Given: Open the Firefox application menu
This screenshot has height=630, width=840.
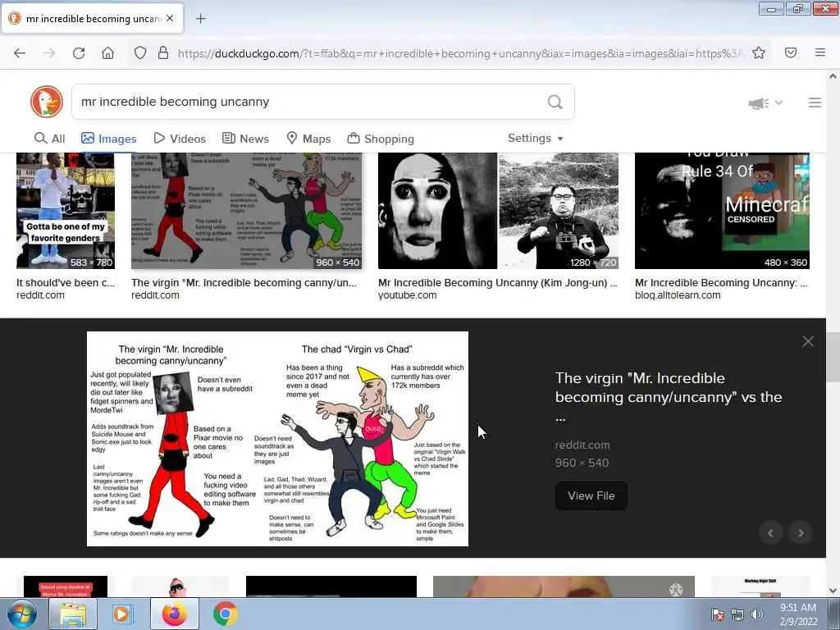Looking at the screenshot, I should (x=820, y=53).
